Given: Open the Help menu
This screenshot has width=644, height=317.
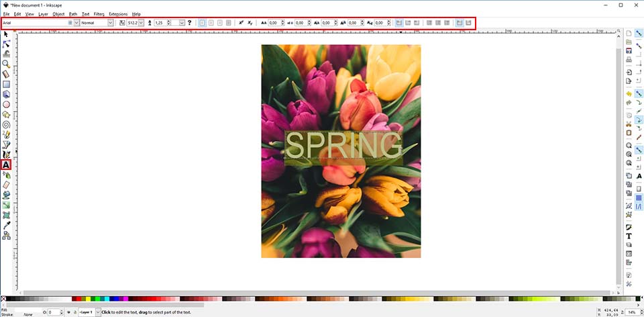Looking at the screenshot, I should 136,14.
